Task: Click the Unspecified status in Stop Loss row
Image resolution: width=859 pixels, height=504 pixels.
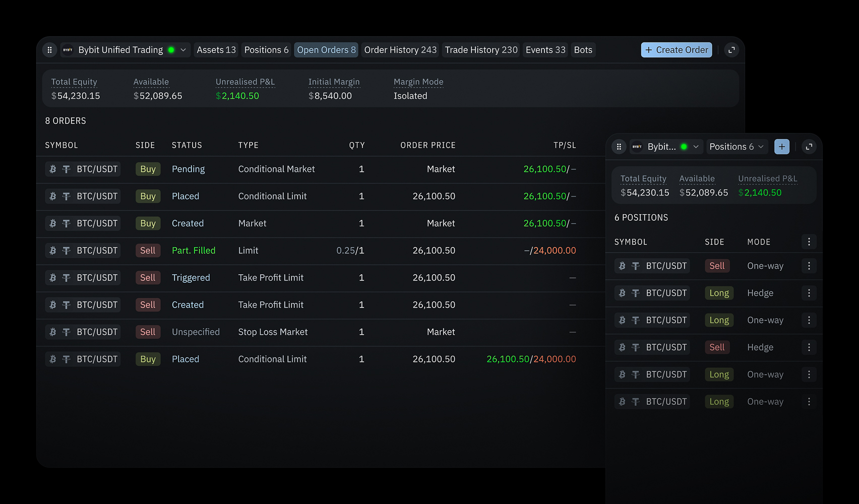Action: pyautogui.click(x=196, y=332)
